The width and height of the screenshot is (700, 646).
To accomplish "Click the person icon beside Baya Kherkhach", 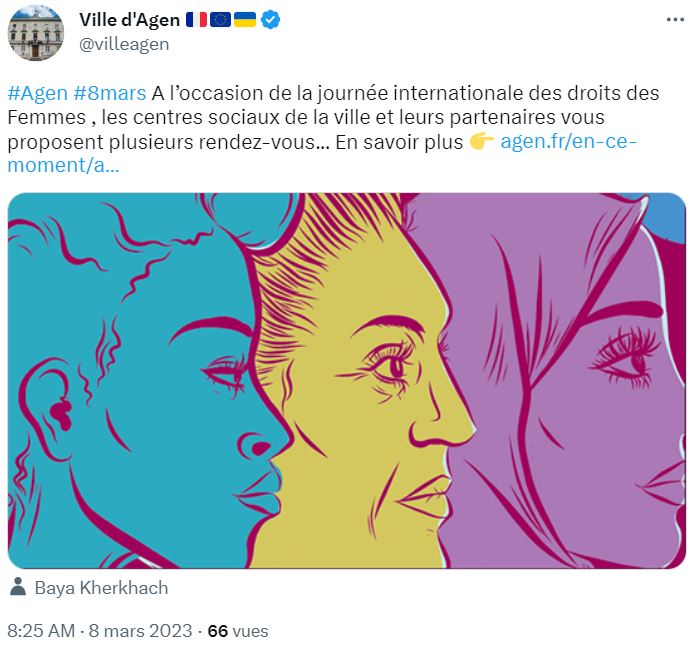I will click(18, 587).
